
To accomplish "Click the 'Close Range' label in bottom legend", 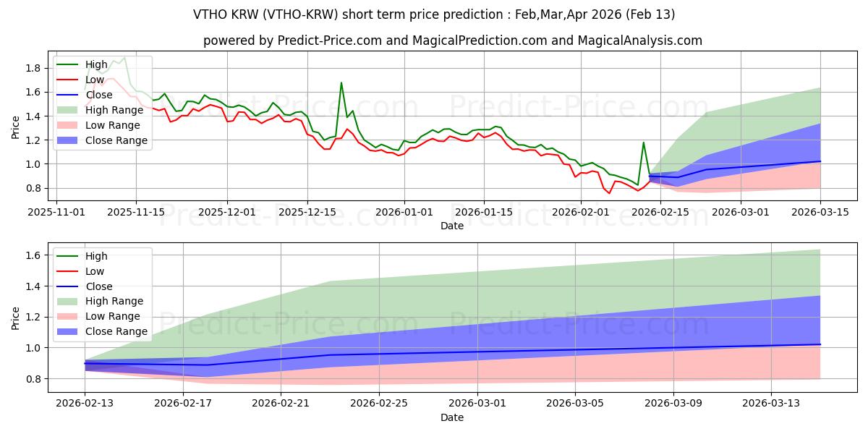I will [116, 332].
